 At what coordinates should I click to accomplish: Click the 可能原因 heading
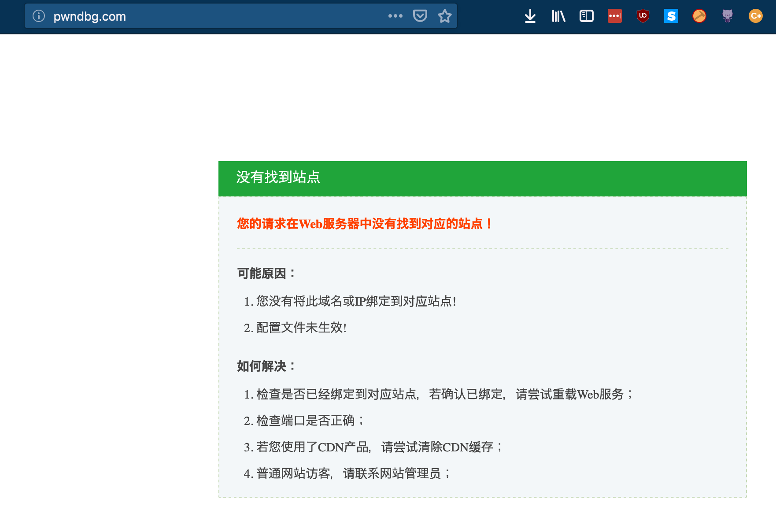[x=265, y=273]
